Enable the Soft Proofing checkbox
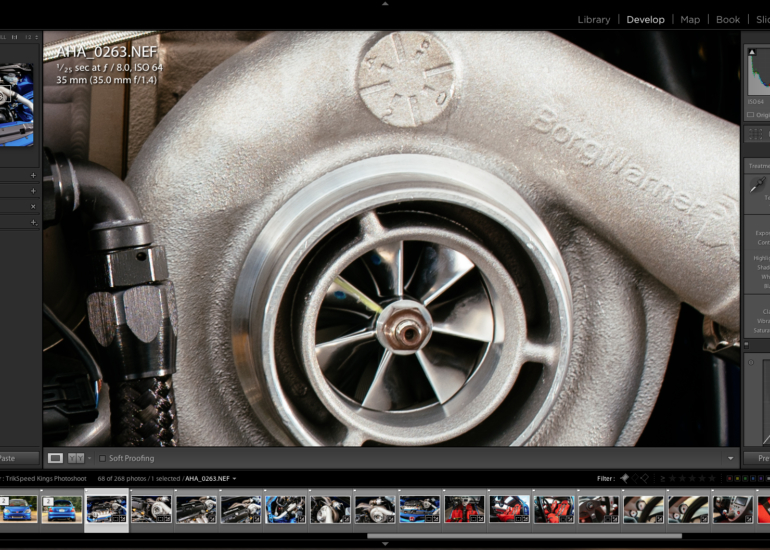This screenshot has width=770, height=550. pyautogui.click(x=102, y=458)
